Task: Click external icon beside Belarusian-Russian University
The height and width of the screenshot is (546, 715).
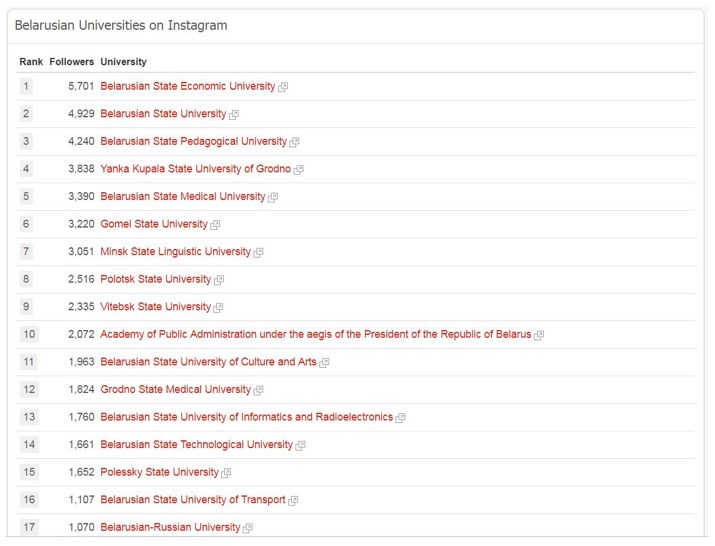Action: coord(248,528)
